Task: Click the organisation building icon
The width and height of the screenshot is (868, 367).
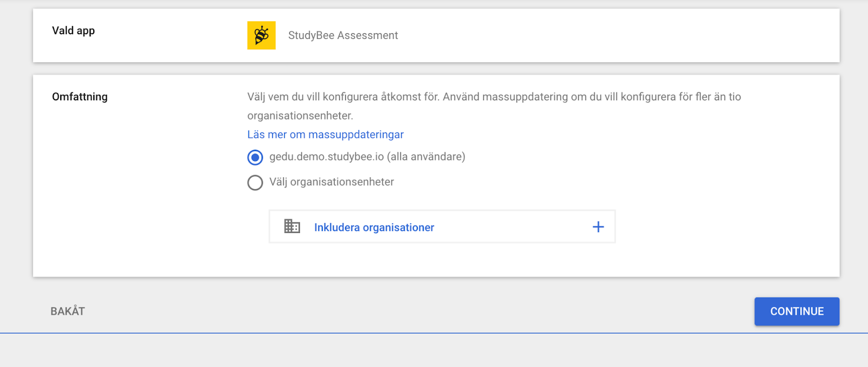Action: tap(292, 226)
